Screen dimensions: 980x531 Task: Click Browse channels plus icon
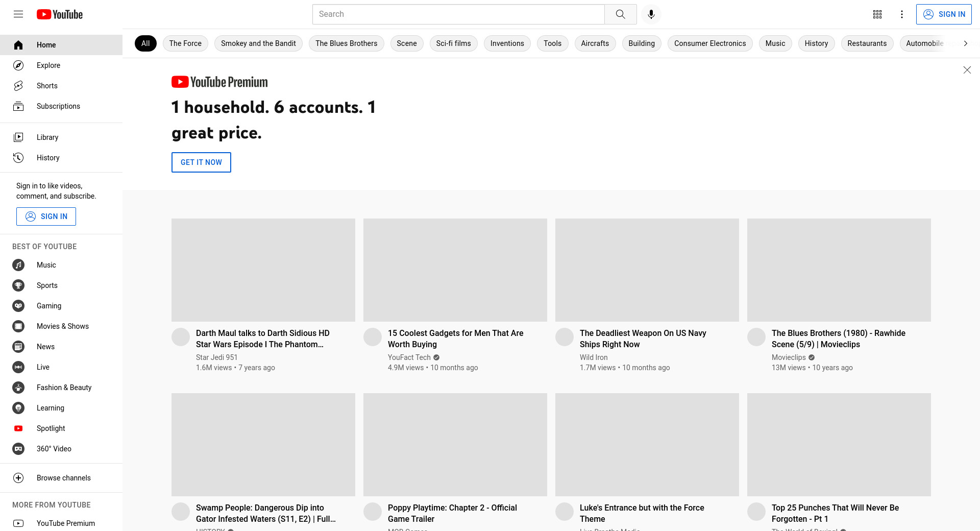pyautogui.click(x=18, y=478)
